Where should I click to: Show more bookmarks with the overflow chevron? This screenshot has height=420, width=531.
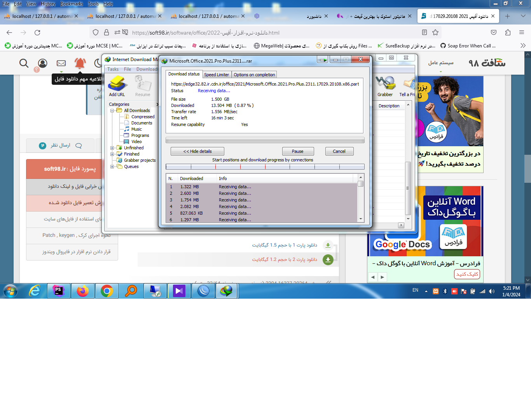pos(523,46)
